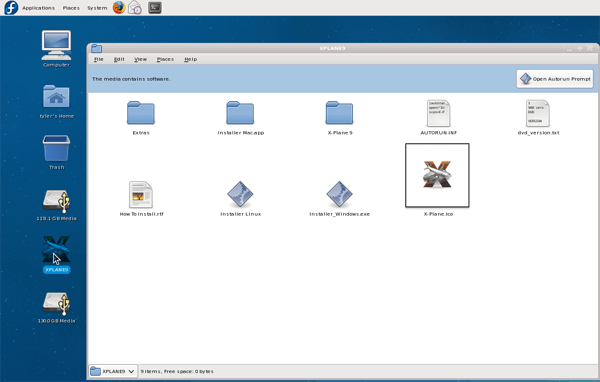Viewport: 600px width, 382px height.
Task: Click the '9 items, Free space: 0 bytes' status text
Action: pyautogui.click(x=177, y=371)
